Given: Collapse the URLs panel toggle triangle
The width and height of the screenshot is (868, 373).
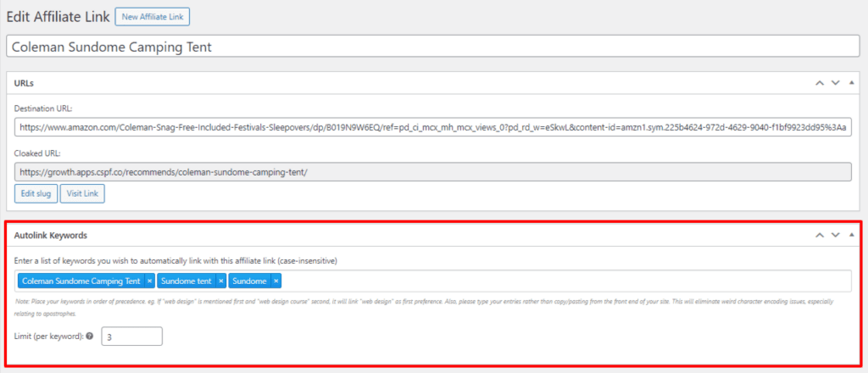Looking at the screenshot, I should pos(851,82).
